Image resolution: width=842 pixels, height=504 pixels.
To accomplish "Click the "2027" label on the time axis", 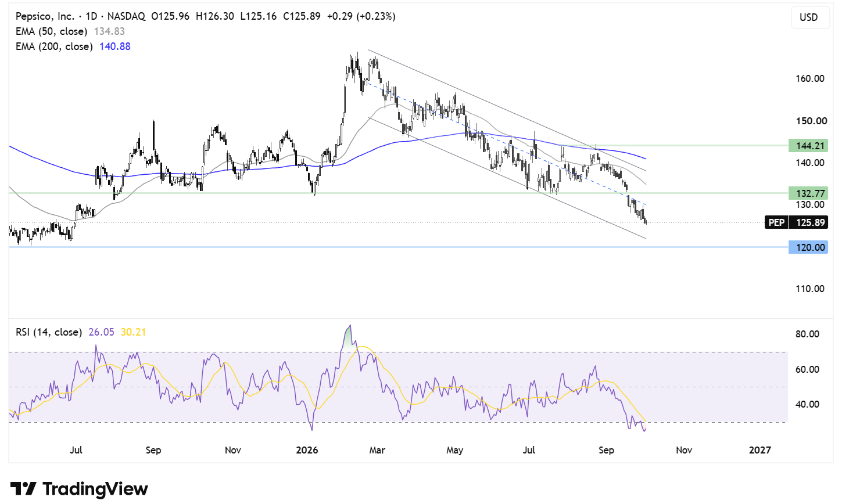I will (760, 450).
